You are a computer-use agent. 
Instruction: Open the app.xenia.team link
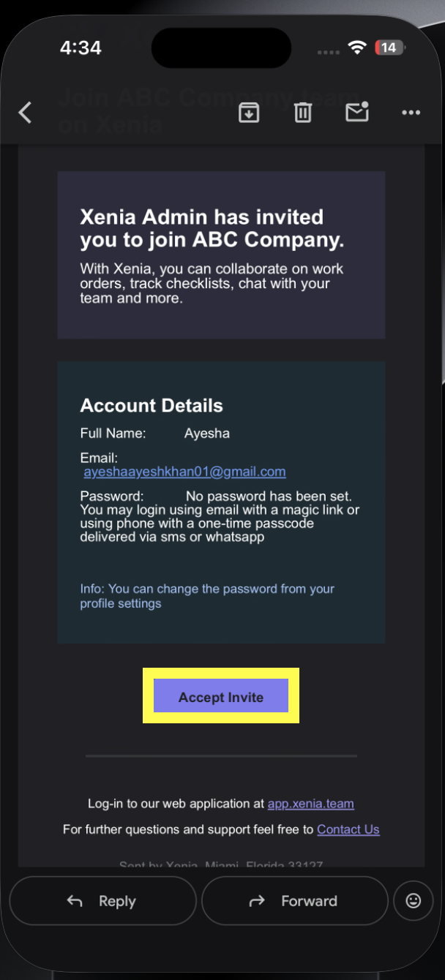tap(311, 803)
